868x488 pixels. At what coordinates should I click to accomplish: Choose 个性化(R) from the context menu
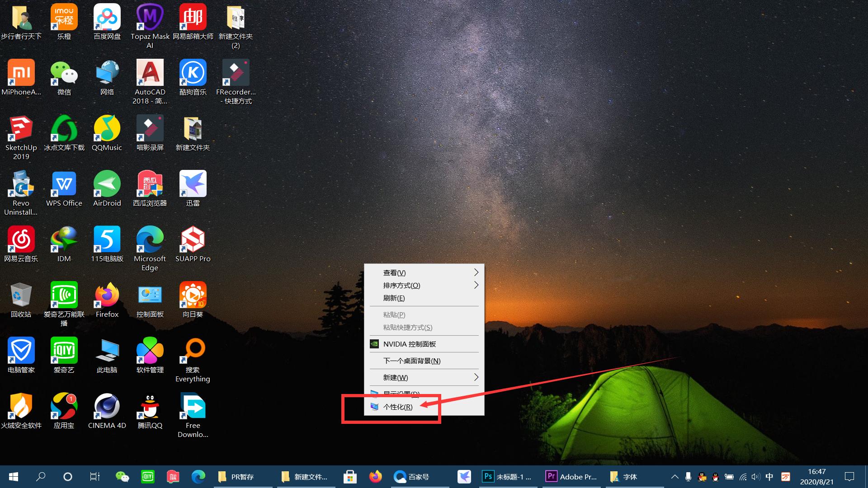pyautogui.click(x=398, y=407)
